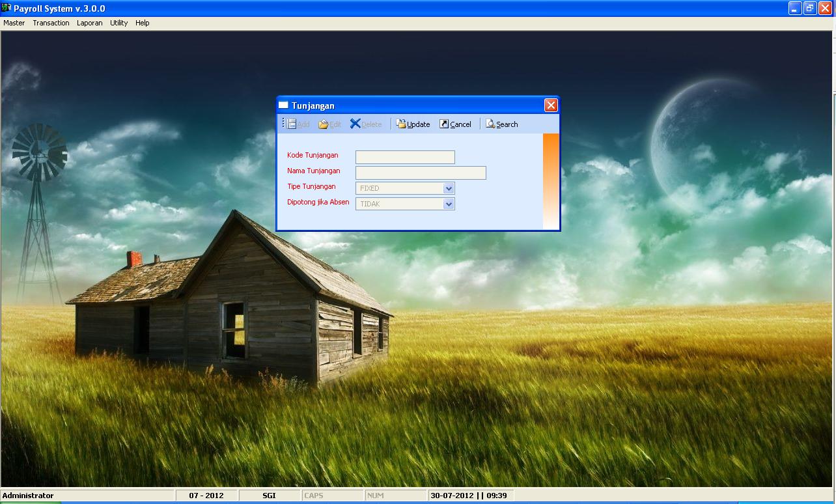The width and height of the screenshot is (836, 504).
Task: Open the Master menu
Action: pos(14,23)
